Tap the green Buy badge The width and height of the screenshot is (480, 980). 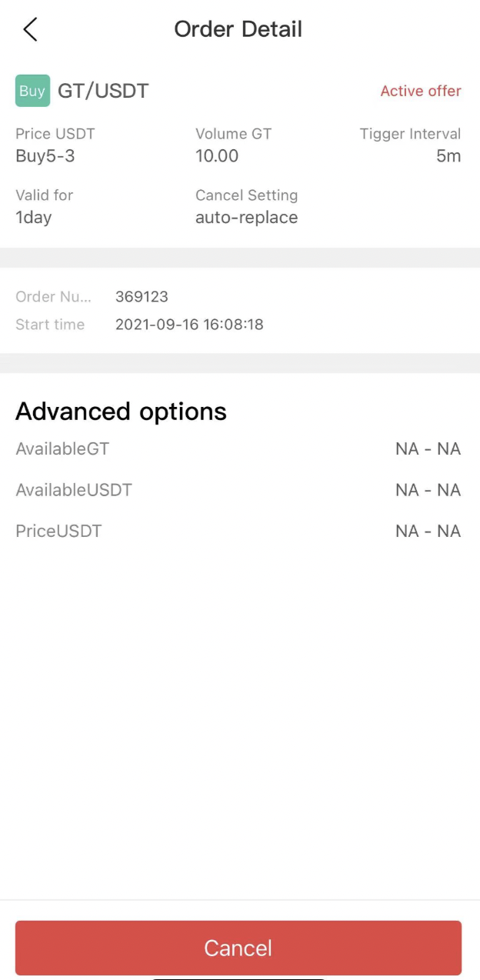32,91
